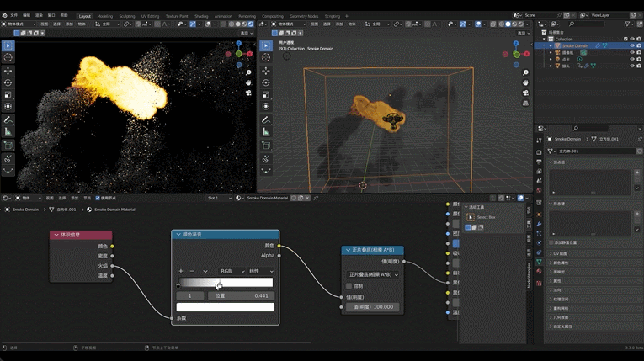Click the plus button on color ramp
Image resolution: width=644 pixels, height=361 pixels.
pyautogui.click(x=181, y=271)
